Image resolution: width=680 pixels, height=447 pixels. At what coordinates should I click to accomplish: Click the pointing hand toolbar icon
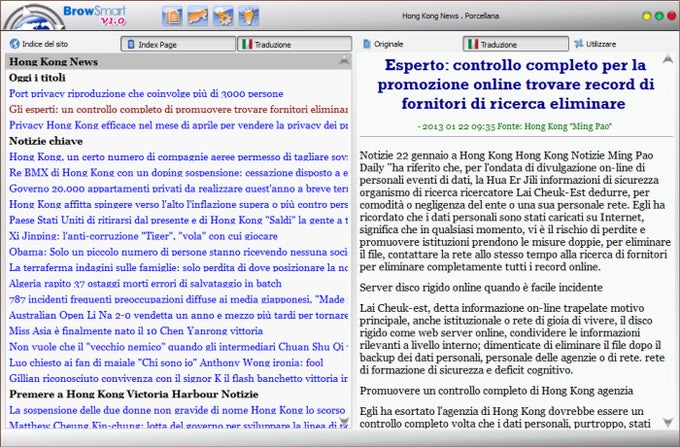[x=198, y=16]
